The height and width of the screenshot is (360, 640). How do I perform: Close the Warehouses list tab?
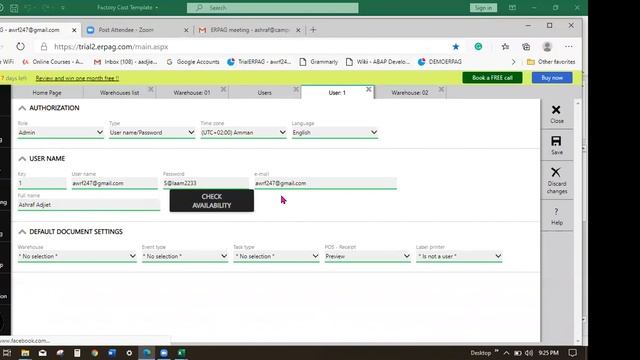151,89
